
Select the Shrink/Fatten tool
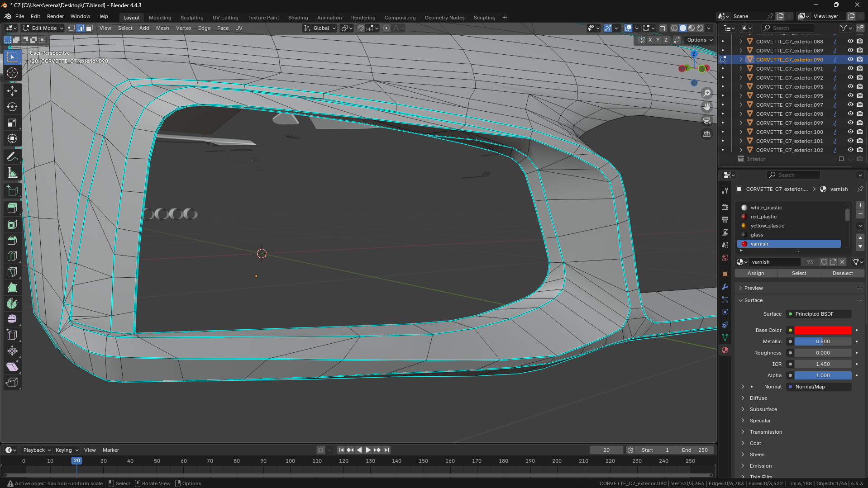pyautogui.click(x=12, y=351)
